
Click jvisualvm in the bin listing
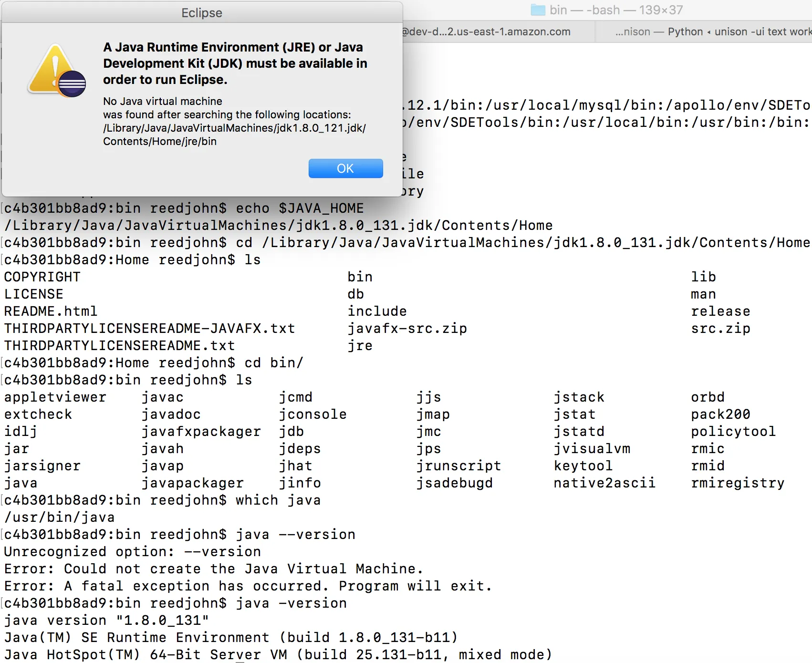[592, 449]
